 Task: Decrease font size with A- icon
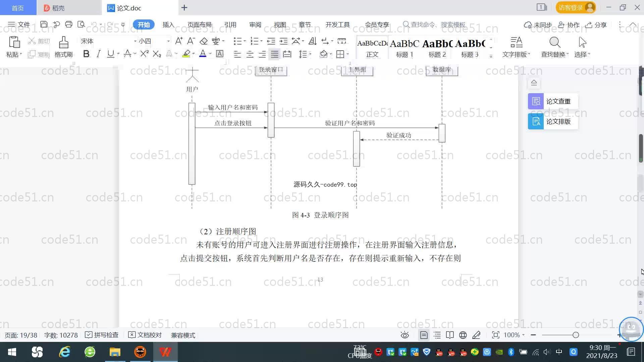click(191, 41)
